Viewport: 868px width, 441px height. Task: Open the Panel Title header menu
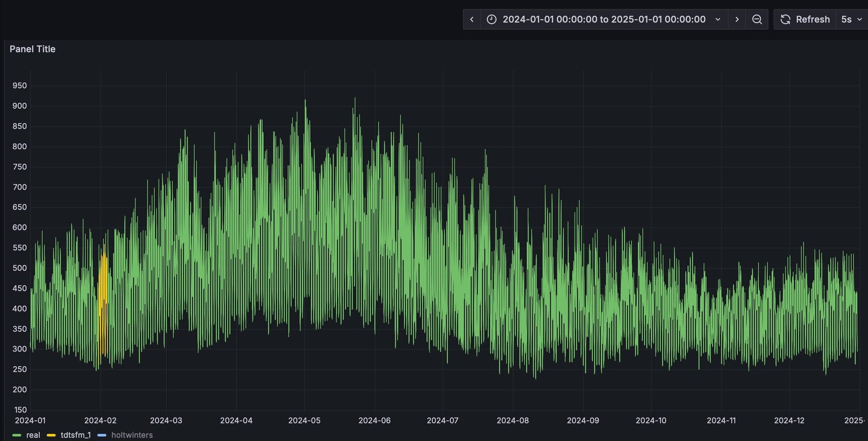(x=33, y=49)
